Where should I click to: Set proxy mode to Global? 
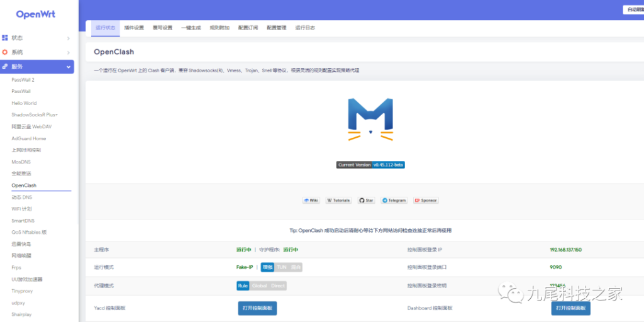coord(259,286)
